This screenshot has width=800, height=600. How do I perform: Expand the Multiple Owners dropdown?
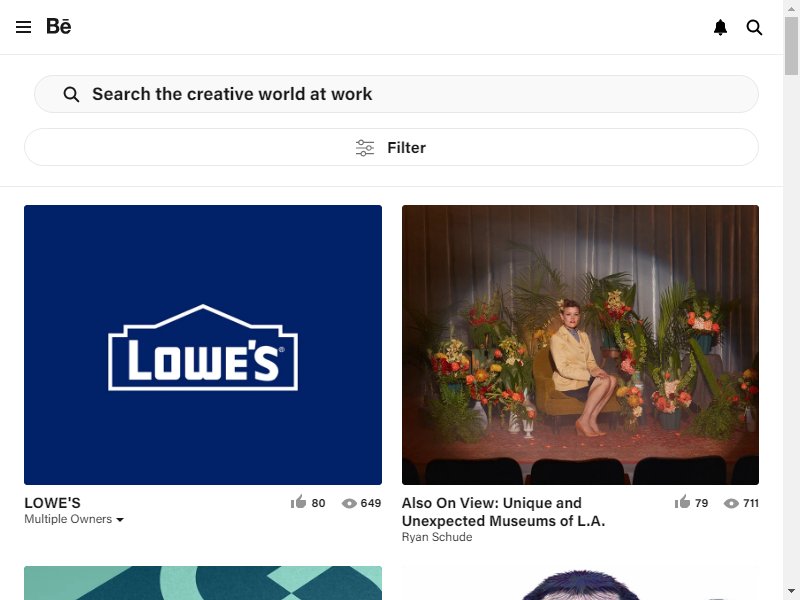click(x=74, y=519)
